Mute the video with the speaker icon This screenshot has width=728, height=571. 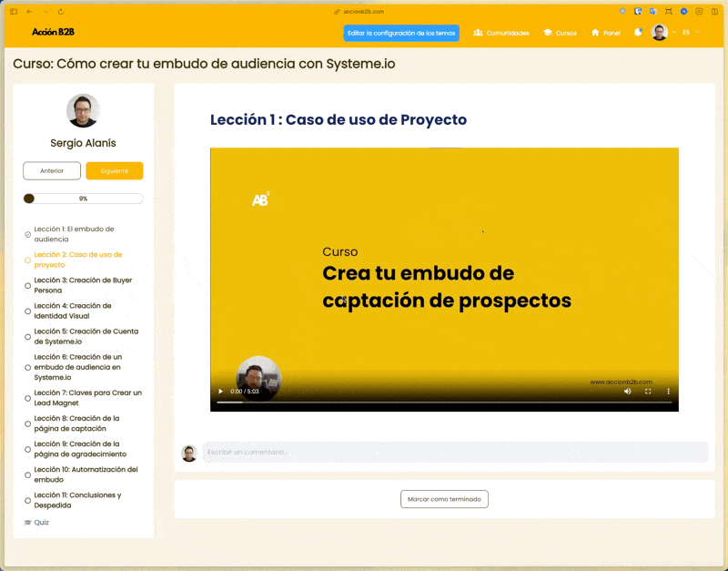628,392
